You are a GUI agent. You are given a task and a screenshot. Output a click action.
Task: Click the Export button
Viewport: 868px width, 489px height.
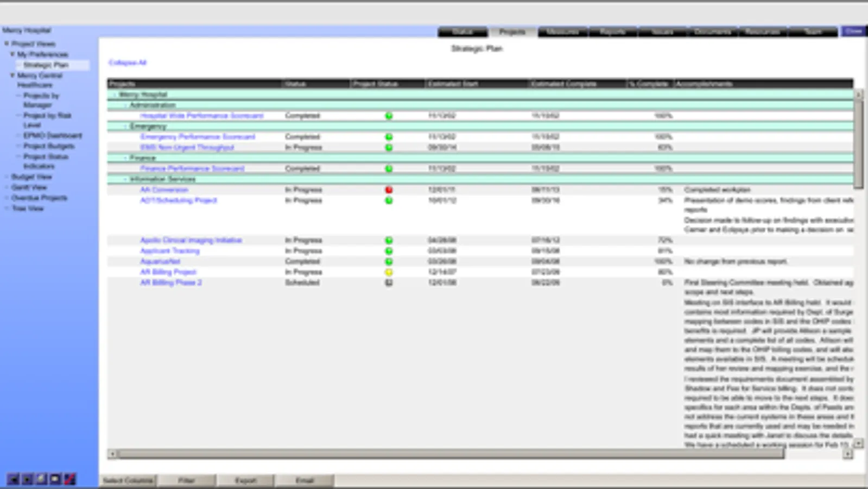point(245,480)
